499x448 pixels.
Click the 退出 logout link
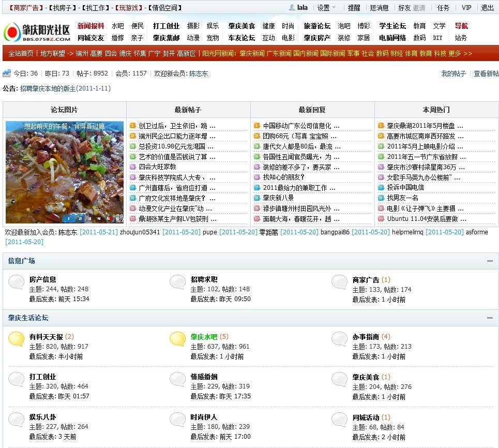pos(487,8)
